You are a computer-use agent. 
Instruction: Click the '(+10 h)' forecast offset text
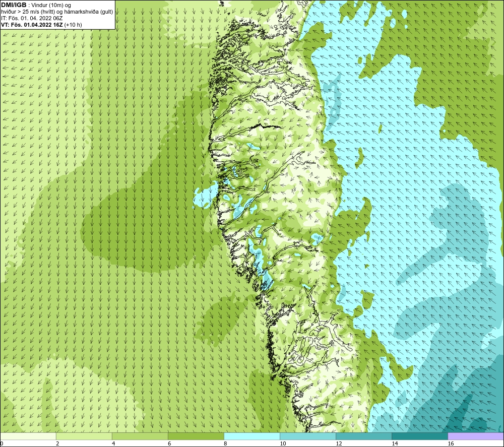tap(73, 25)
